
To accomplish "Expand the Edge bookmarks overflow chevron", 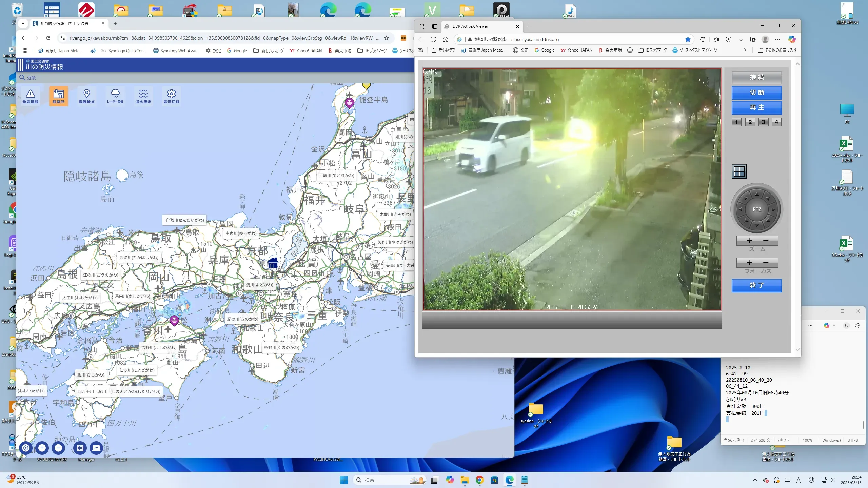I will (x=745, y=50).
